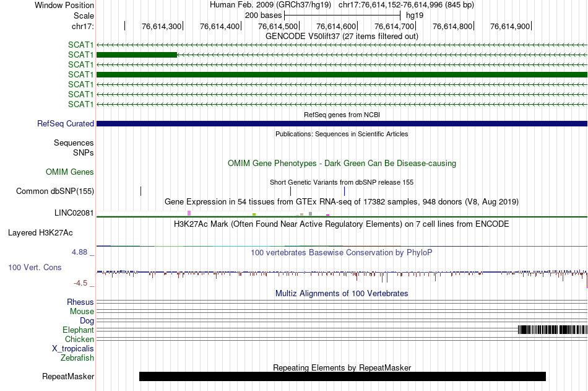Open 100 vertebrates Basewise Conservation by PhyloP title

pos(342,252)
